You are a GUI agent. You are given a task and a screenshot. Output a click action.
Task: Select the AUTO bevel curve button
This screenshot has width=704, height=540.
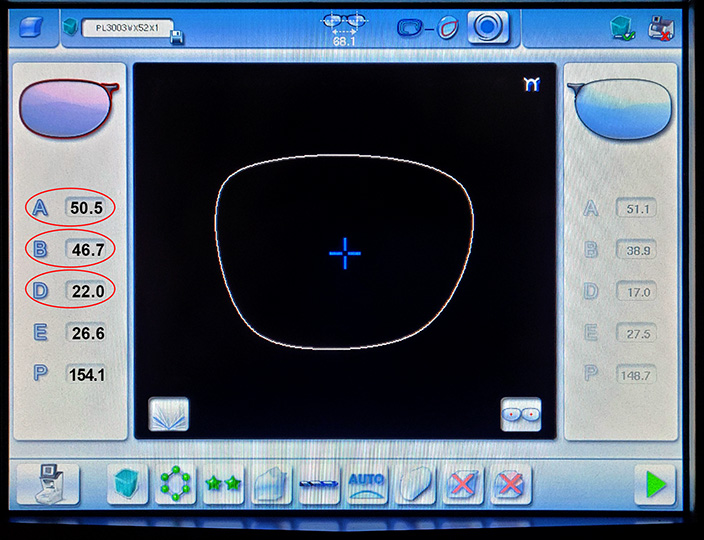(x=367, y=484)
